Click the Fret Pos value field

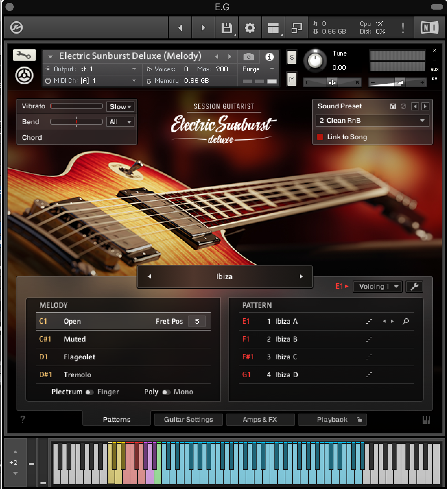(197, 321)
